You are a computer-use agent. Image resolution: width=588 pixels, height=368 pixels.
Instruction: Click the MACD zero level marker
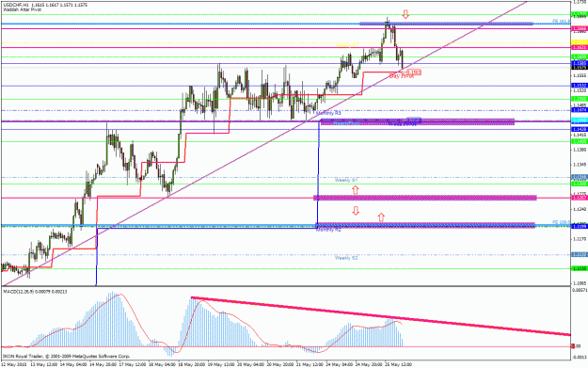[x=573, y=345]
